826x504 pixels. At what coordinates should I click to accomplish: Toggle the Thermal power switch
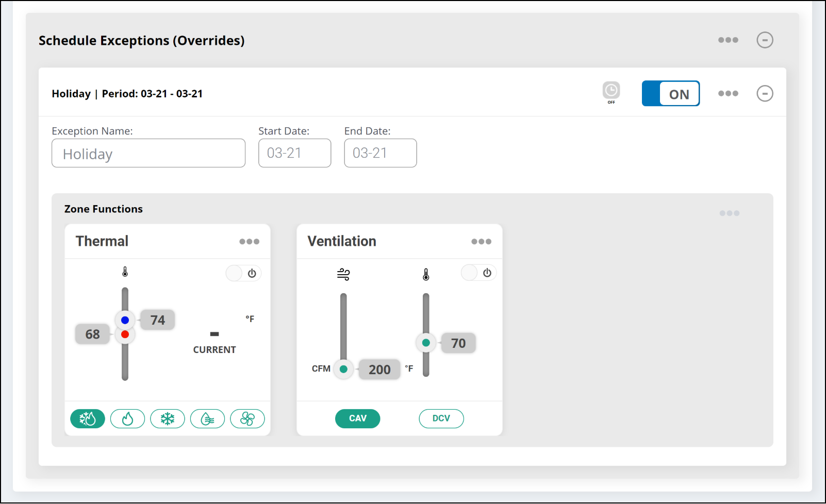point(243,273)
